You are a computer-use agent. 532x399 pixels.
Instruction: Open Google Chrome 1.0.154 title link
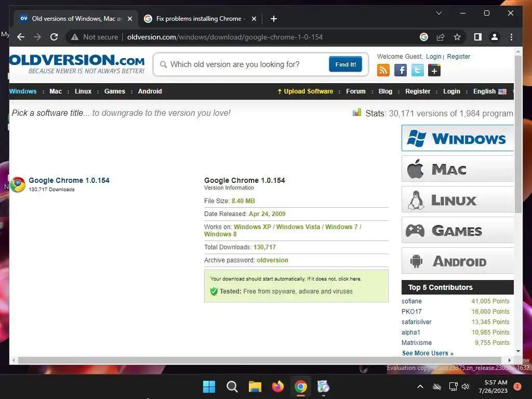tap(69, 180)
